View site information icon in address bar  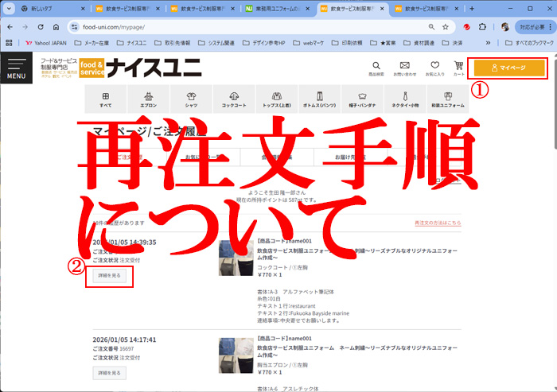(x=74, y=27)
